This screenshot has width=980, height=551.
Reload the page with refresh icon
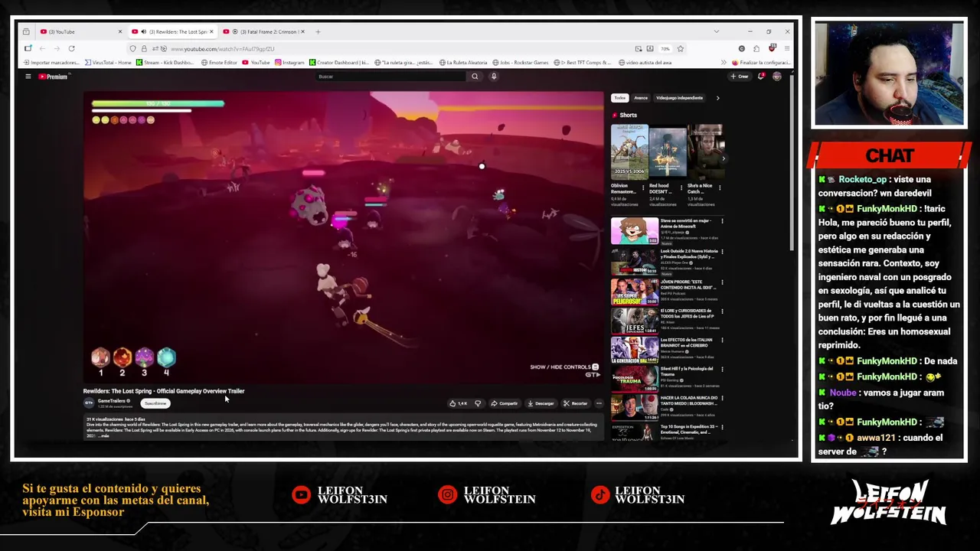(71, 48)
